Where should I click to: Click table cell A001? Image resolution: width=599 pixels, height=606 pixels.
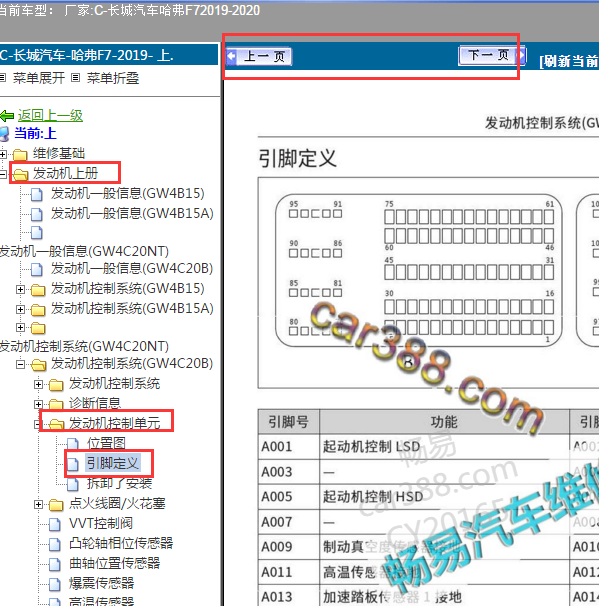click(x=289, y=447)
